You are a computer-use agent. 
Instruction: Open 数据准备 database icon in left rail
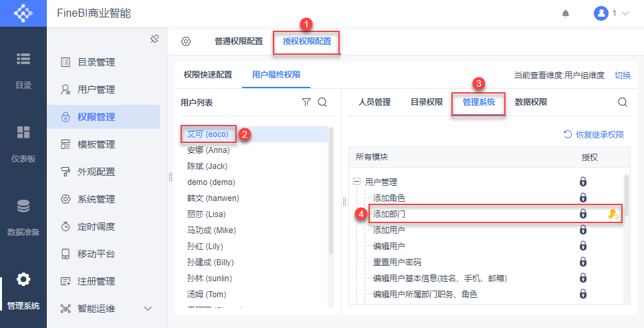[x=23, y=206]
